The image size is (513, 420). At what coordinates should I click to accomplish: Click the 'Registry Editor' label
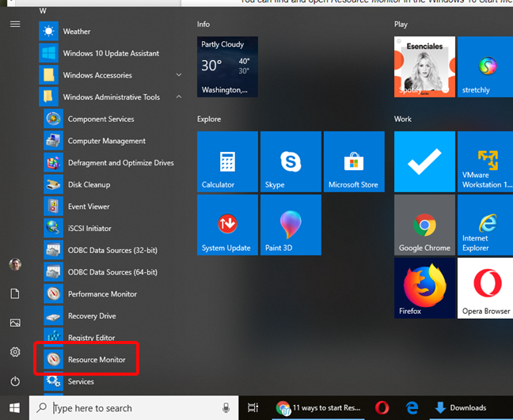[x=91, y=337]
